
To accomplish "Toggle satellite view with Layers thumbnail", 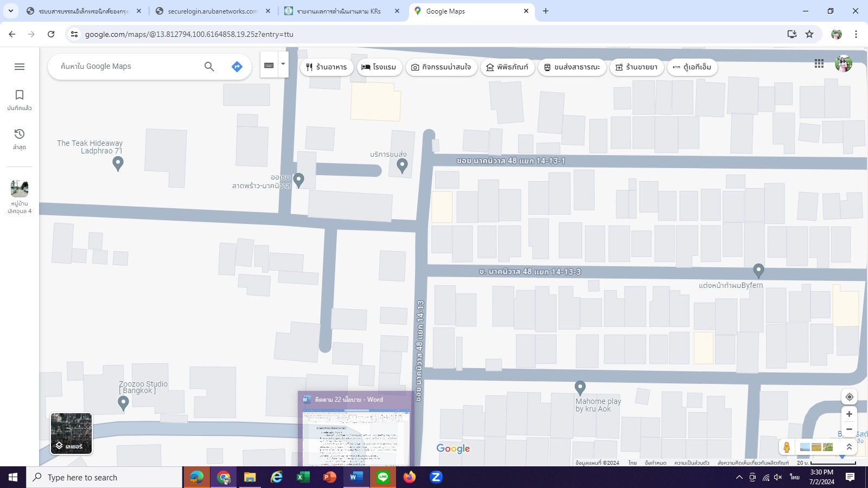I will [x=71, y=433].
